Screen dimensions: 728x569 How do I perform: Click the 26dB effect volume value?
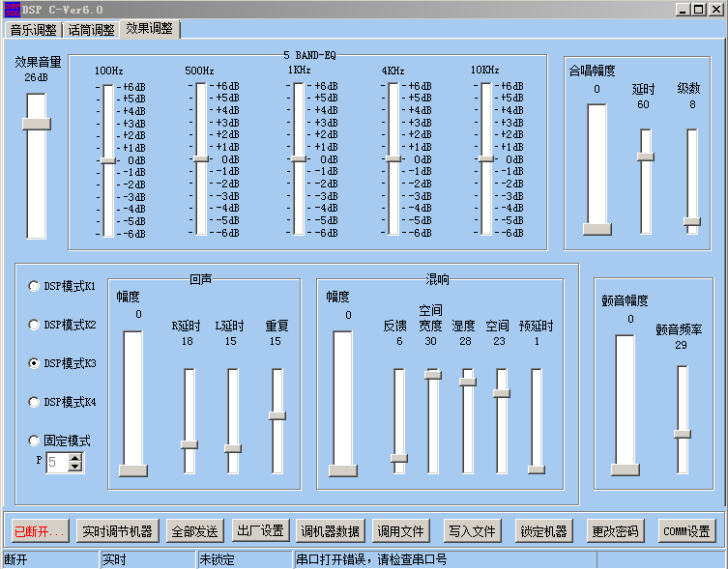coord(36,77)
